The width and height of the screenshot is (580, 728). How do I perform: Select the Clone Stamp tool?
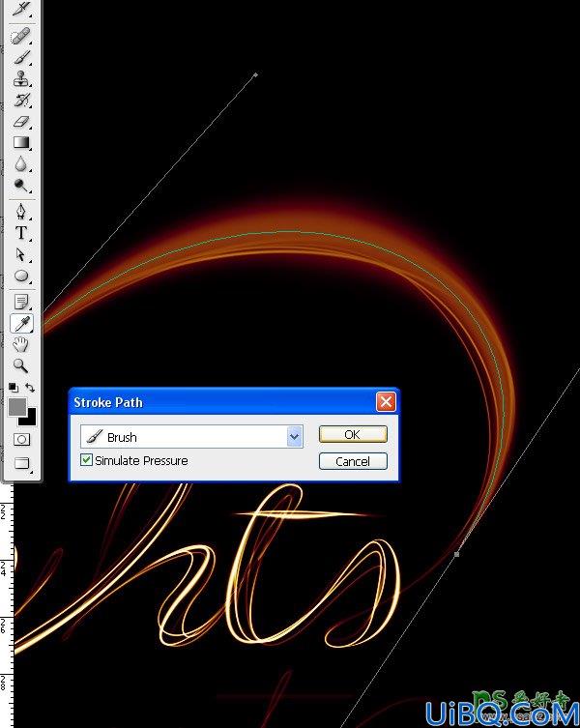(21, 78)
